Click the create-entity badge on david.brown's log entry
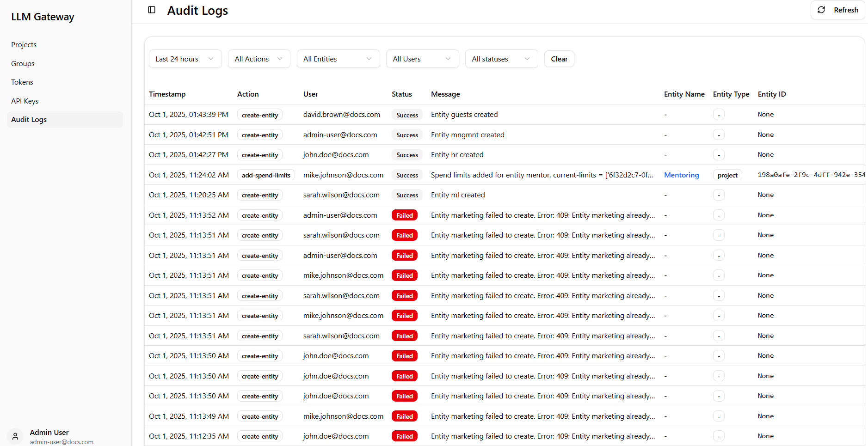Image resolution: width=868 pixels, height=446 pixels. point(259,114)
